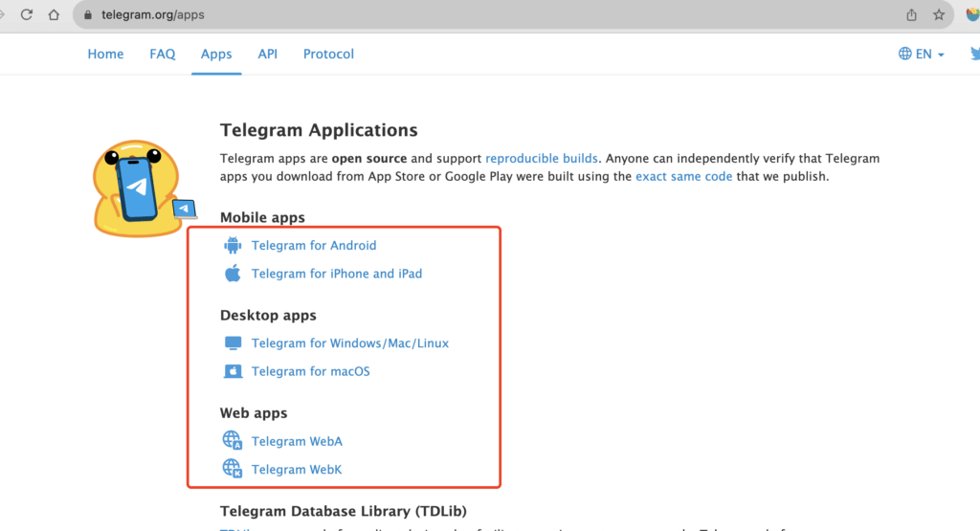Launch the Telegram WebK link

(x=297, y=469)
